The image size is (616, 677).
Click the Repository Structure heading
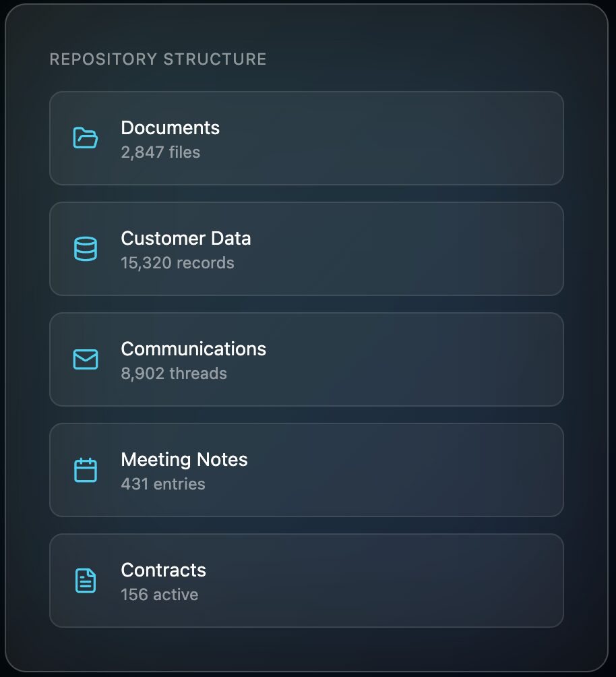pos(158,59)
